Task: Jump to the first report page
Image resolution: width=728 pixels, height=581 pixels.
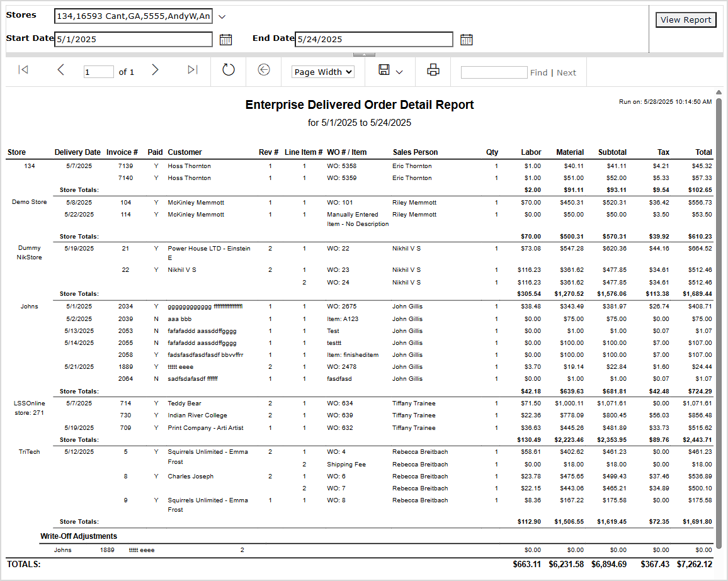Action: point(23,71)
